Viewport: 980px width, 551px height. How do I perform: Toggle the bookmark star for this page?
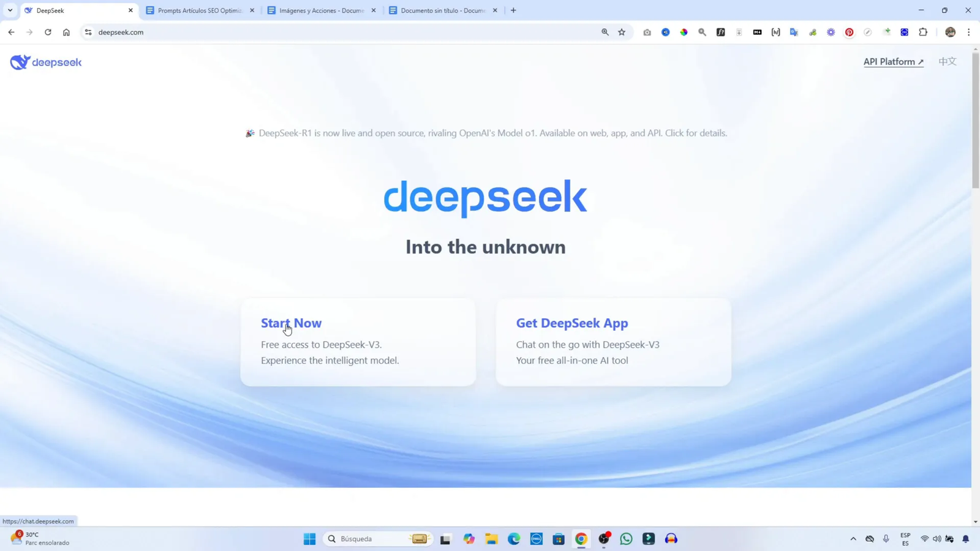click(x=621, y=32)
